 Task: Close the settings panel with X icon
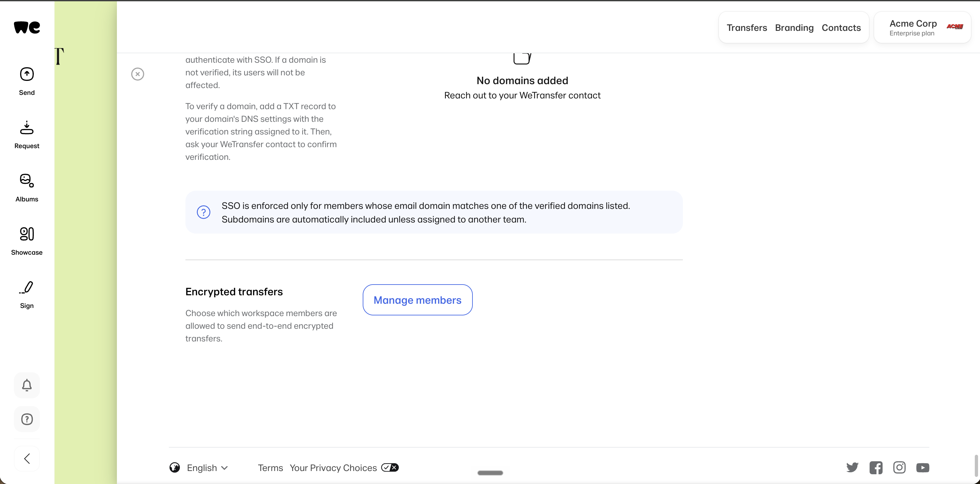(x=138, y=74)
